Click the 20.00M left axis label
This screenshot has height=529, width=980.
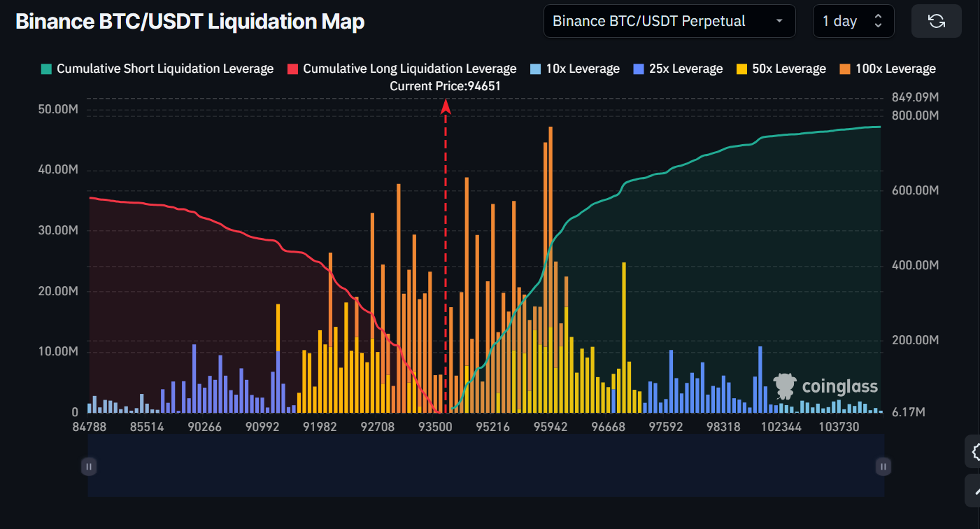click(57, 291)
